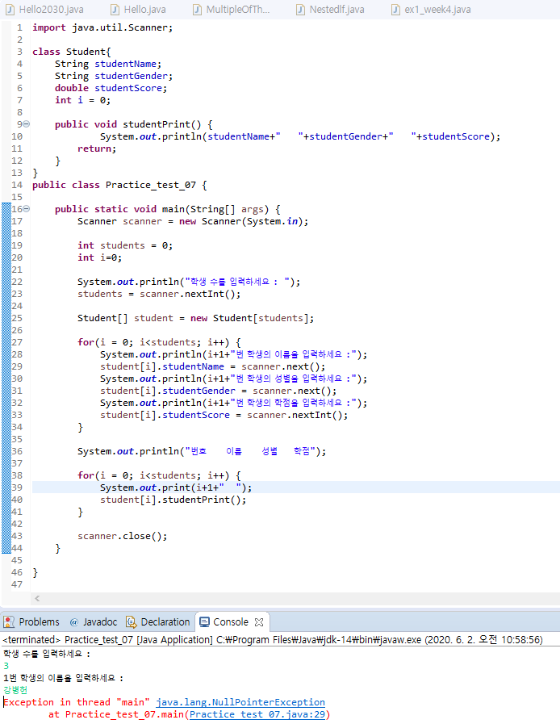Click the ex1_week4.java file icon
This screenshot has width=560, height=728.
coord(395,10)
